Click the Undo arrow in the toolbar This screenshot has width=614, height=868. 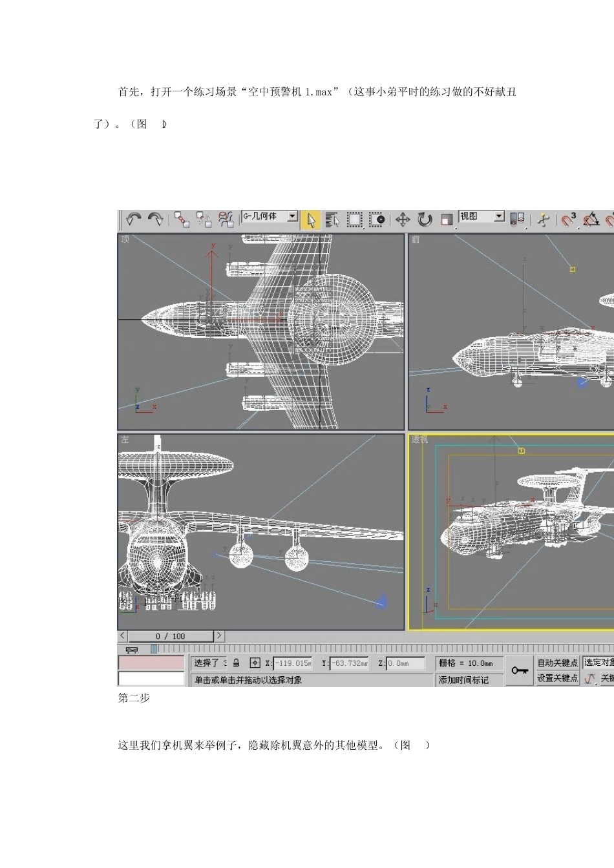134,220
